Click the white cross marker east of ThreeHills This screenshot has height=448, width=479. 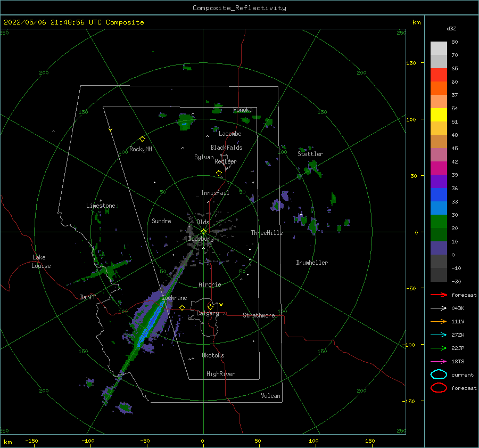tap(301, 214)
